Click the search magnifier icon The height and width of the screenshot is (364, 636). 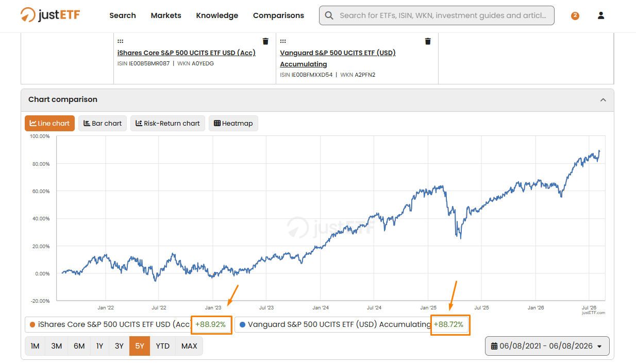tap(329, 15)
